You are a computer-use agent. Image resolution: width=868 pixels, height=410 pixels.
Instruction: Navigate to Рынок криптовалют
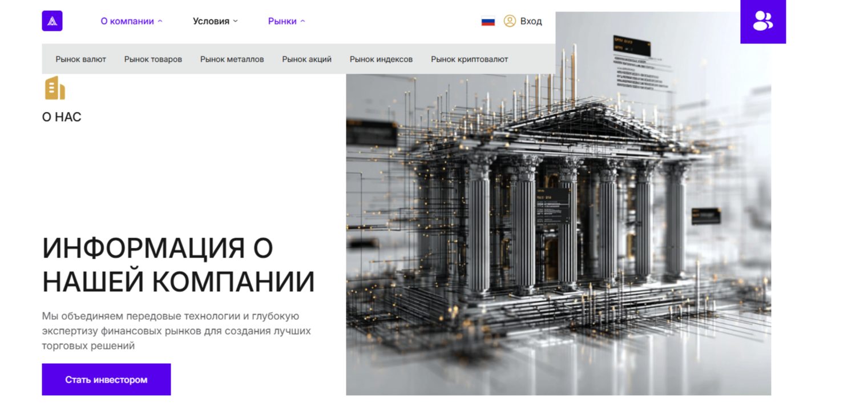(x=469, y=59)
